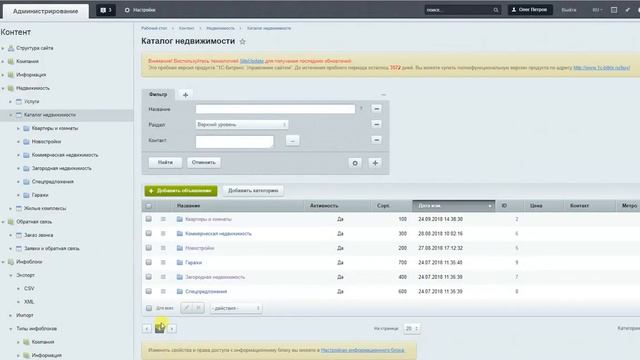Screen dimensions: 640x360
Task: Click the delete X action icon
Action: point(198,308)
